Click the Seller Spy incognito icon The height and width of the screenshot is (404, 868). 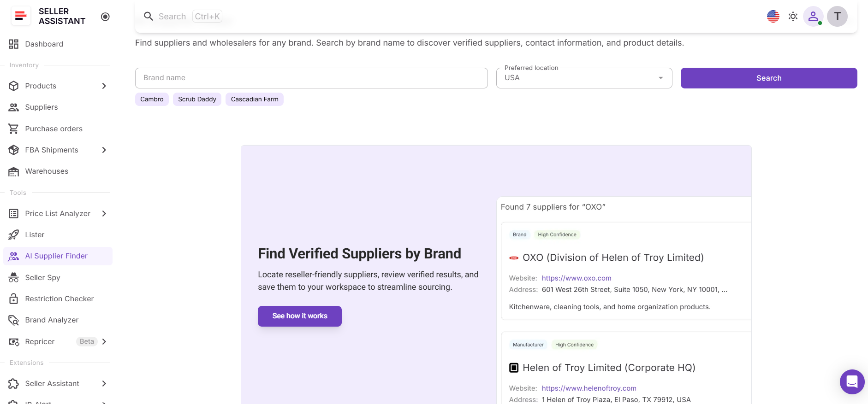pyautogui.click(x=14, y=277)
